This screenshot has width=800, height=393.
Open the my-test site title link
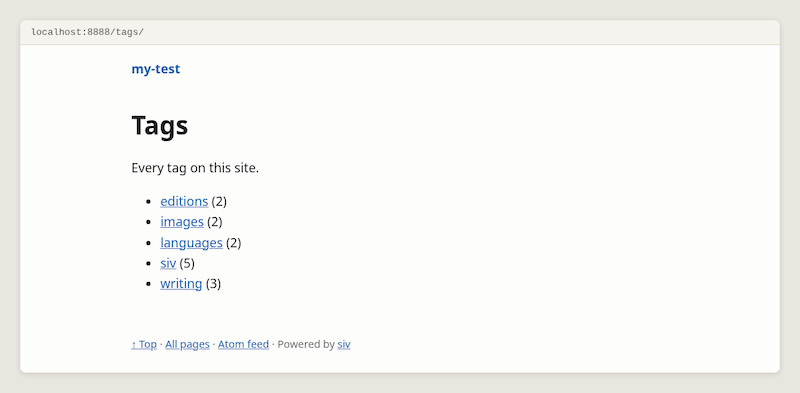click(156, 69)
